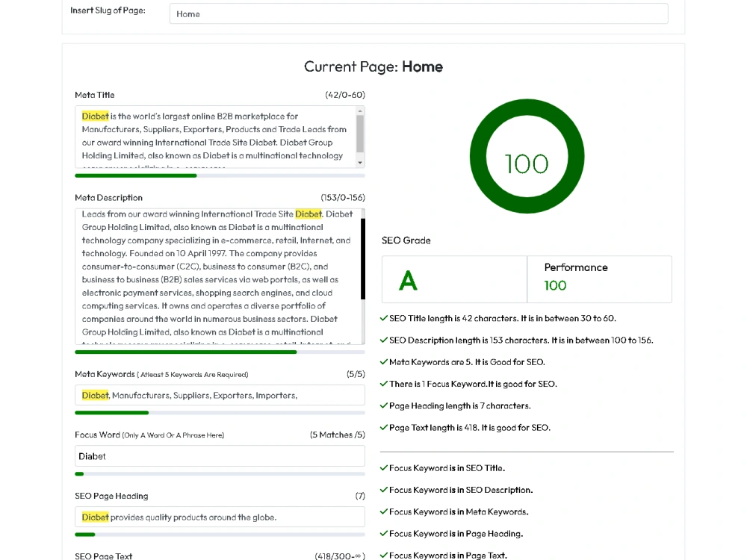Click the Performance 100 box
The image size is (747, 560).
click(599, 279)
